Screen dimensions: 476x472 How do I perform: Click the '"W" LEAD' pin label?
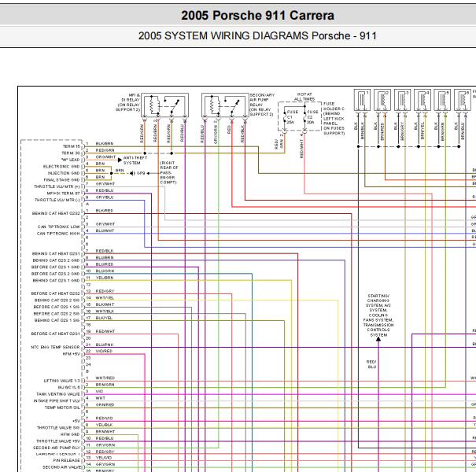point(70,160)
